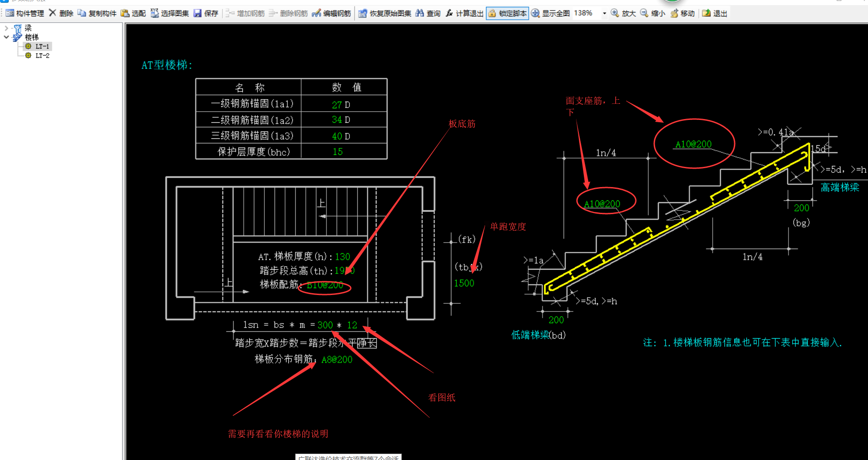The height and width of the screenshot is (460, 868).
Task: Open 构件管理 component manager
Action: tap(25, 13)
